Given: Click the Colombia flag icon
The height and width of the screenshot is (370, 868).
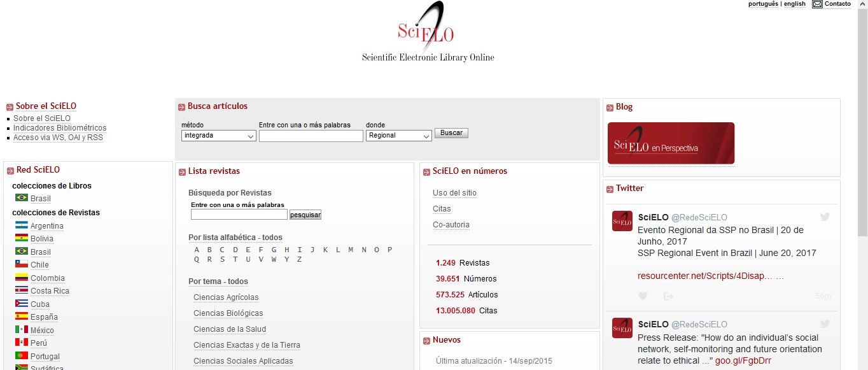Looking at the screenshot, I should coord(22,278).
